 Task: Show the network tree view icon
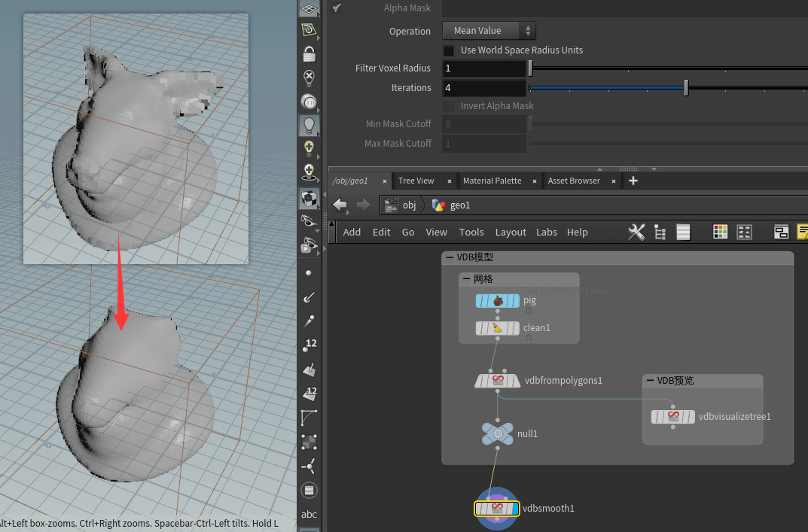coord(660,232)
